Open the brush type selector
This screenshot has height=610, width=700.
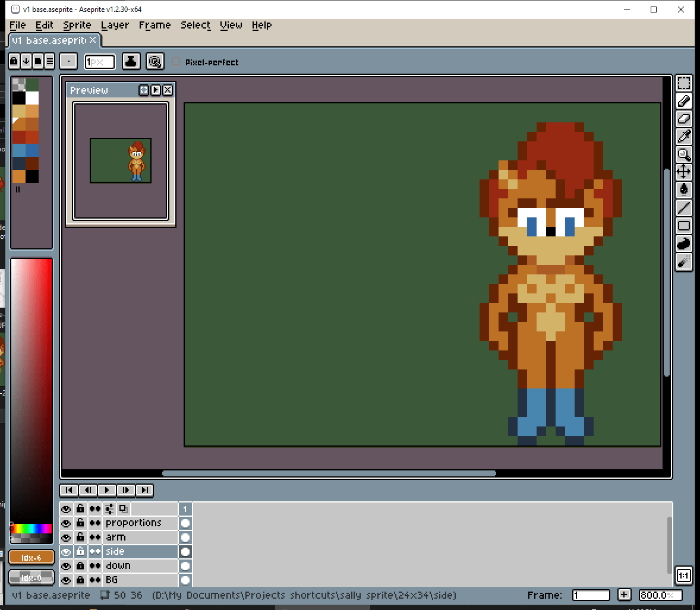pos(68,61)
